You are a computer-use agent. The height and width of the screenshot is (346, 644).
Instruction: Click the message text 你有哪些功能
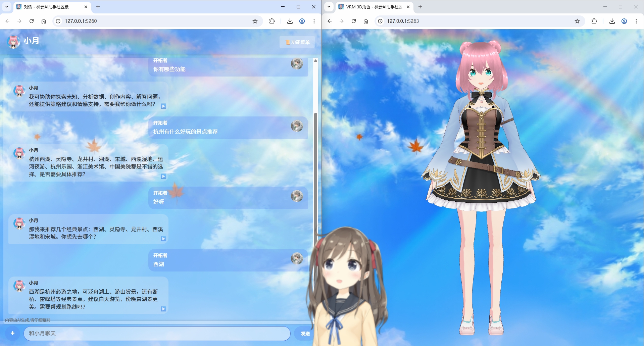click(169, 69)
